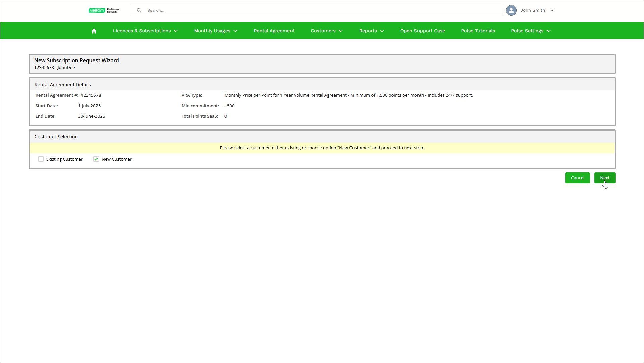
Task: Expand the Reports menu chevron
Action: tap(382, 31)
